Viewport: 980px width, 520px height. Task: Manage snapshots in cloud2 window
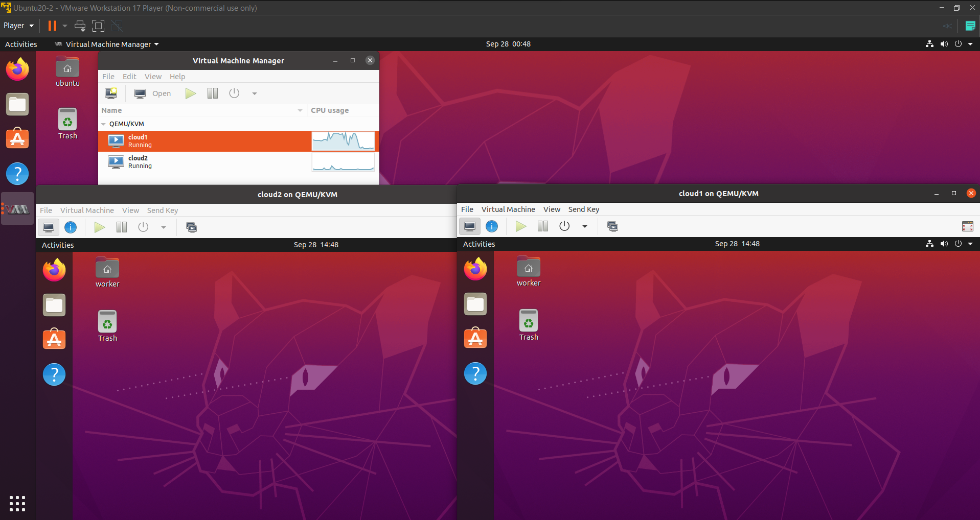tap(191, 227)
